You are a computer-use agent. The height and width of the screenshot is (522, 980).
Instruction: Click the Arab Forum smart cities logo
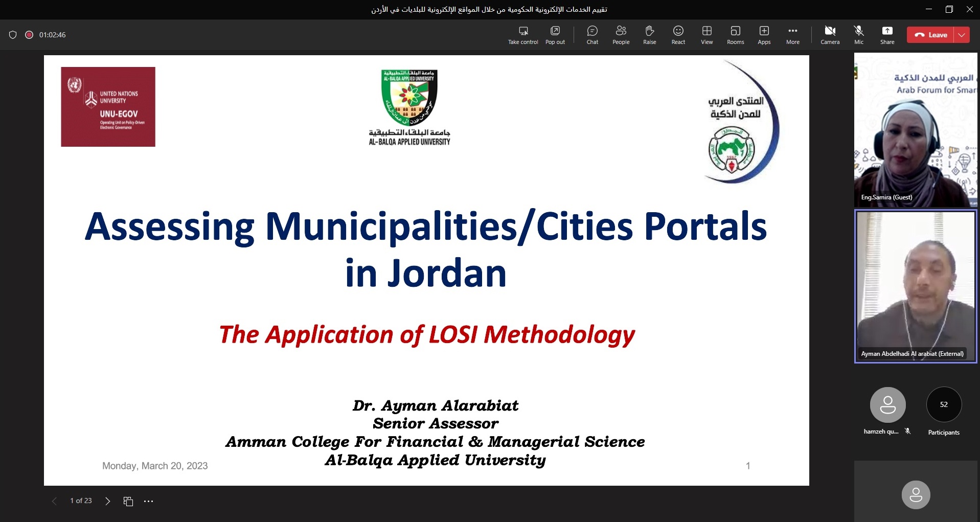coord(741,123)
